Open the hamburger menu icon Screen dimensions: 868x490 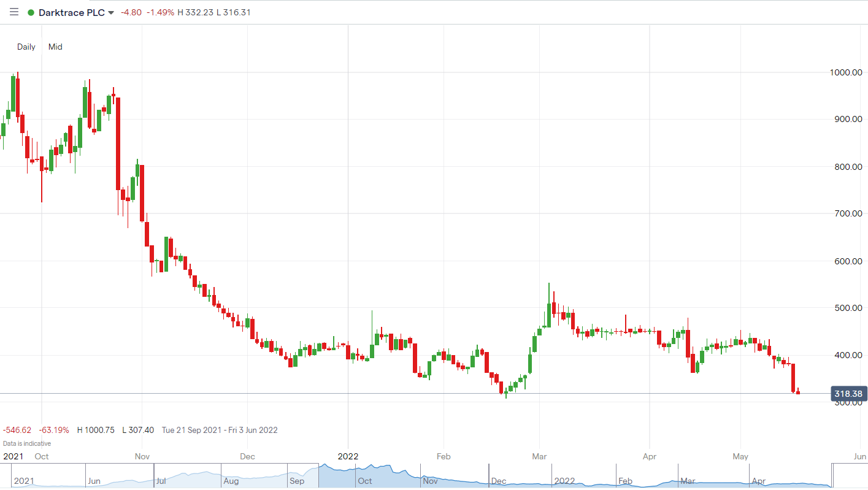point(14,12)
